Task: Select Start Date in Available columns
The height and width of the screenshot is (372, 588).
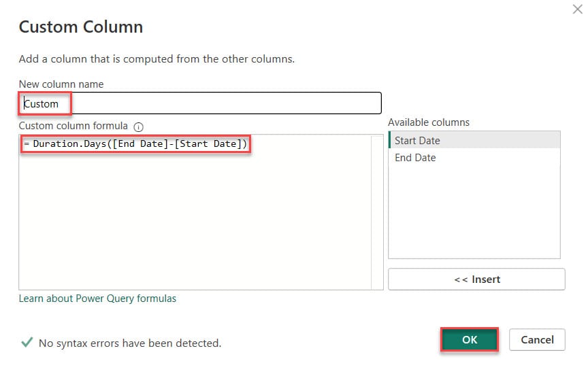Action: click(474, 140)
